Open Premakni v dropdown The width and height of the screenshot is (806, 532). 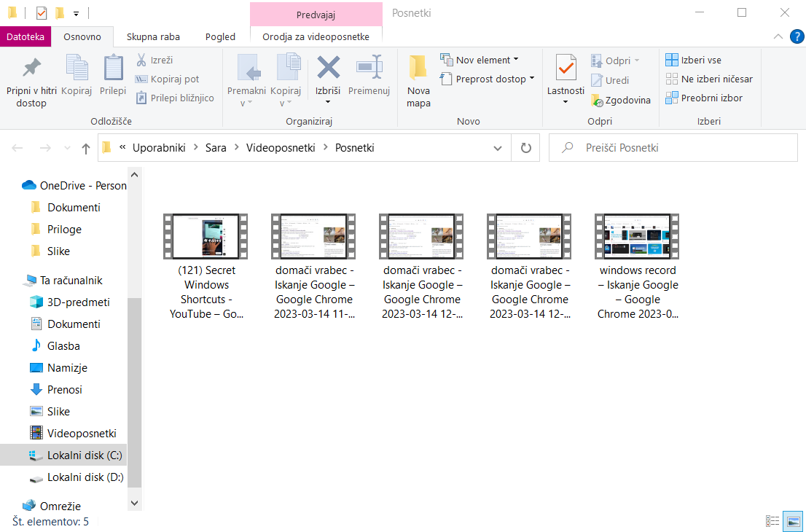click(x=247, y=97)
